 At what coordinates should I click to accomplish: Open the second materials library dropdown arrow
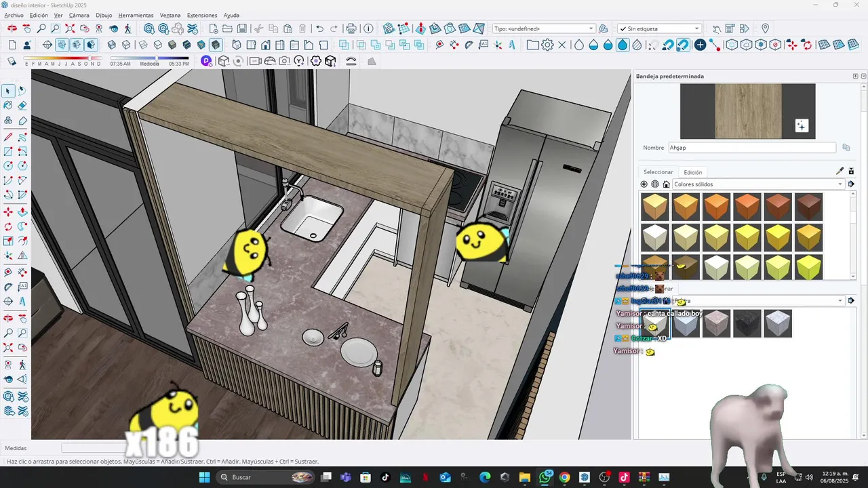(840, 301)
